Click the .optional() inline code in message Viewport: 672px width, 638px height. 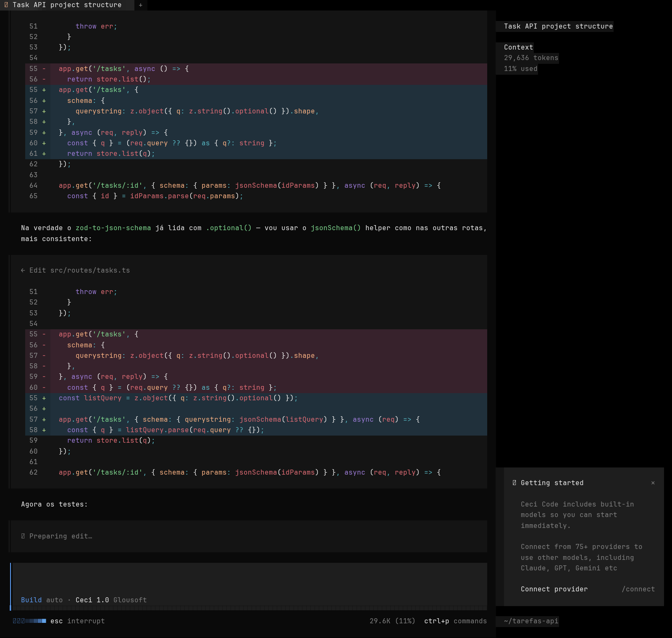click(228, 228)
